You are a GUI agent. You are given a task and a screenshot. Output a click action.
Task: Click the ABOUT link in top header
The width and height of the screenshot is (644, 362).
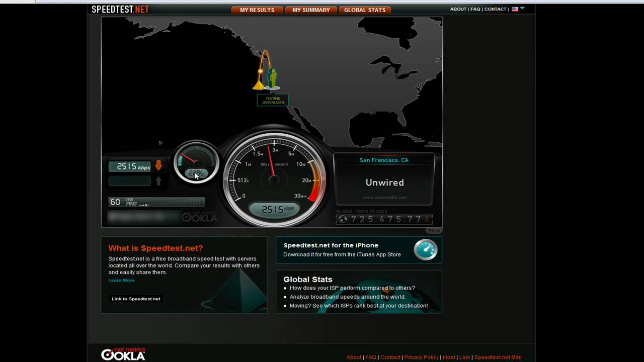[458, 9]
